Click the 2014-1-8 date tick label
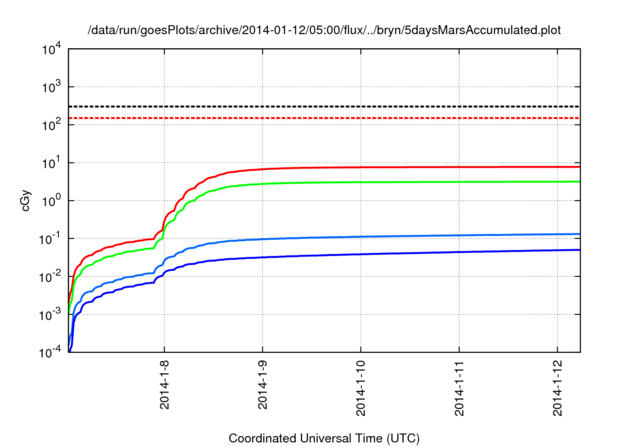 point(164,385)
